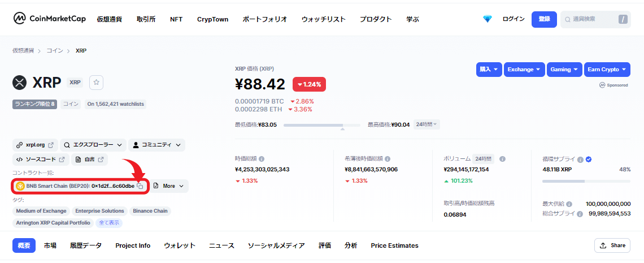Screen dimensions: 644x263
Task: Click the BNB chain icon
Action: pyautogui.click(x=20, y=186)
